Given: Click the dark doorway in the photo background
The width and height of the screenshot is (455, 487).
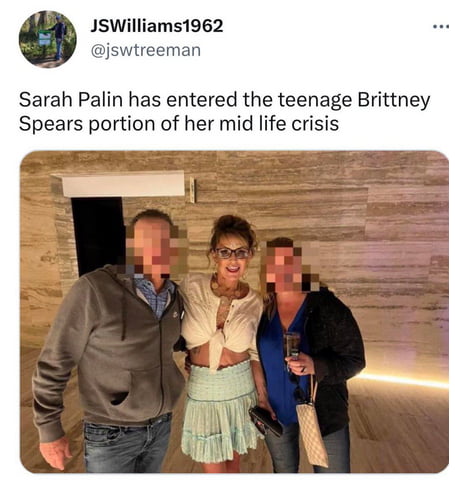Looking at the screenshot, I should pos(97,235).
